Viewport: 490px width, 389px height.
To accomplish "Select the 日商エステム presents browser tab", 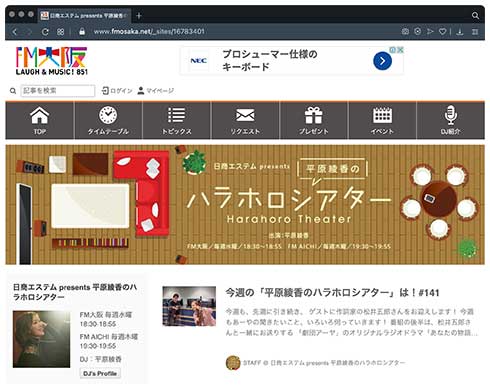I will (x=84, y=15).
